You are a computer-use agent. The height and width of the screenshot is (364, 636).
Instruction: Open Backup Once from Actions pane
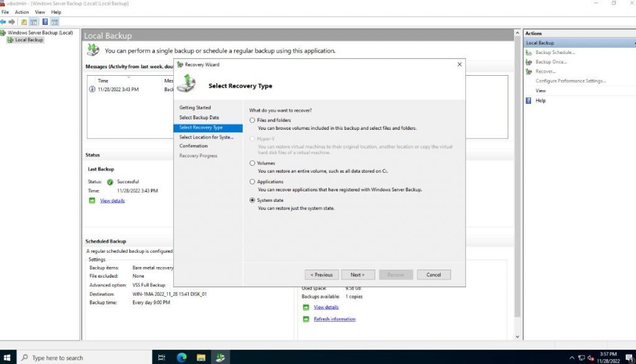click(550, 61)
